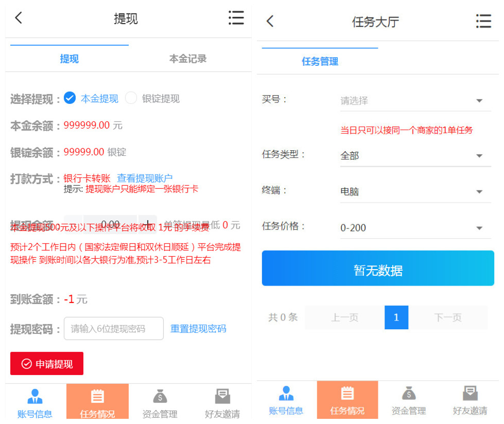Select the 任务管理 tab

pyautogui.click(x=320, y=62)
